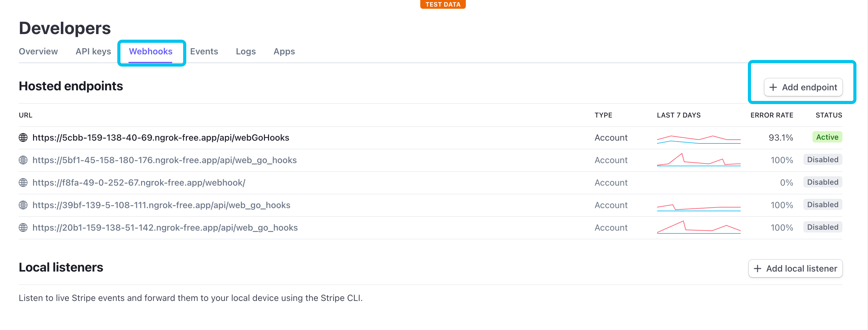
Task: Open the Logs tab
Action: point(246,51)
